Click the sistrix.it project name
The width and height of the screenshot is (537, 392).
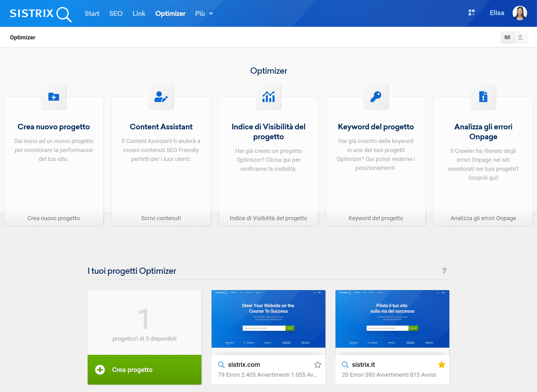(x=363, y=365)
